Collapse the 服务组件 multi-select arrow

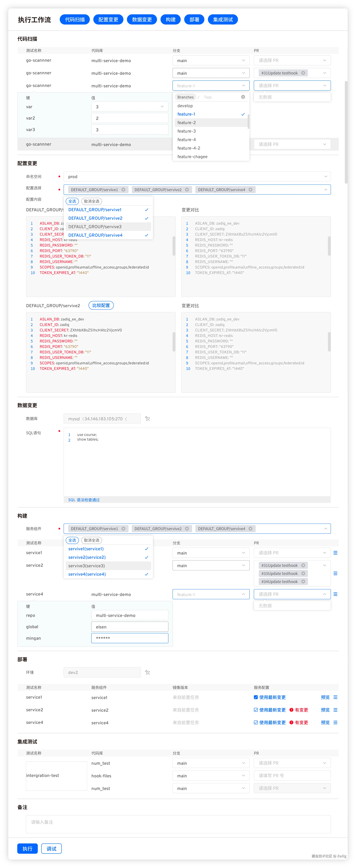pos(326,529)
